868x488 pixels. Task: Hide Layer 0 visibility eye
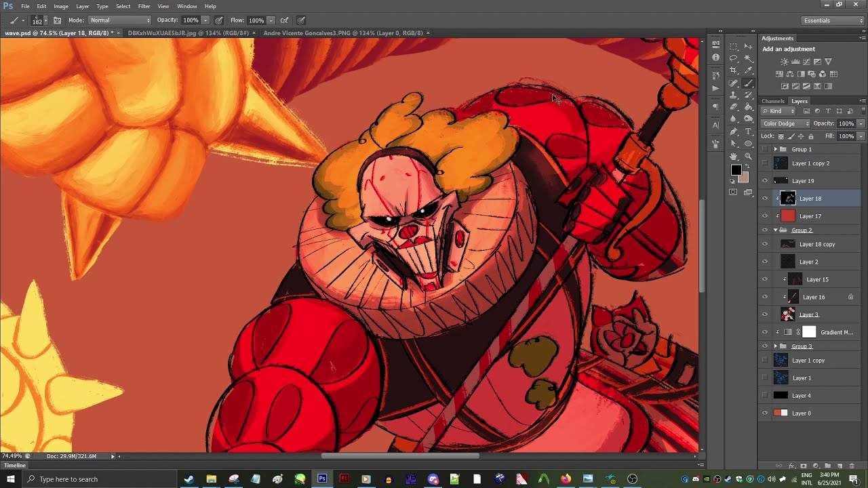point(765,413)
